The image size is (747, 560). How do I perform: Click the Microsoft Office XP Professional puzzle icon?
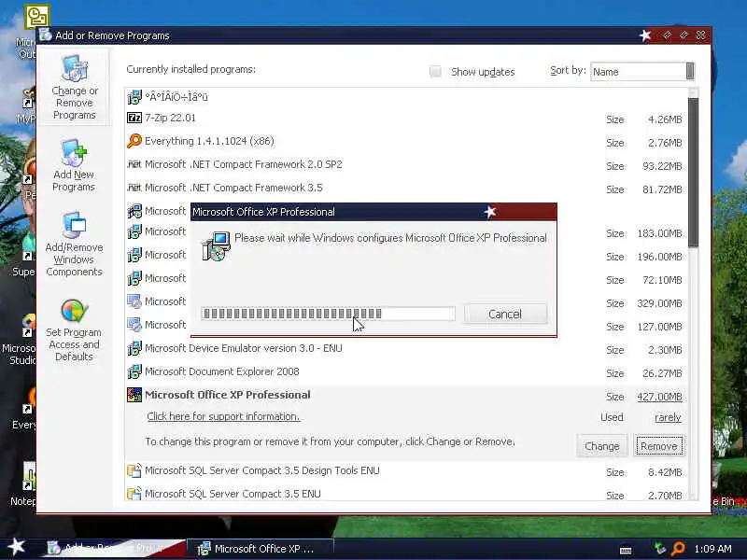pos(134,395)
